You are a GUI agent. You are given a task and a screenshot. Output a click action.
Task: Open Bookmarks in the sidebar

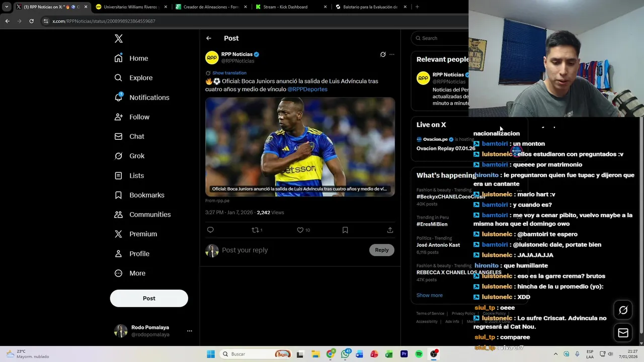pos(139,195)
